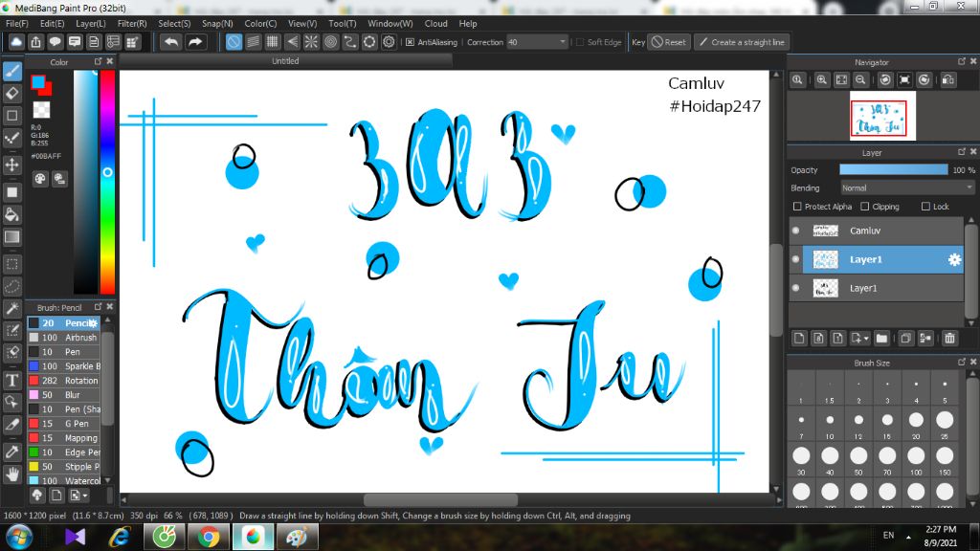This screenshot has height=551, width=980.
Task: Click the Reset button
Action: (669, 42)
